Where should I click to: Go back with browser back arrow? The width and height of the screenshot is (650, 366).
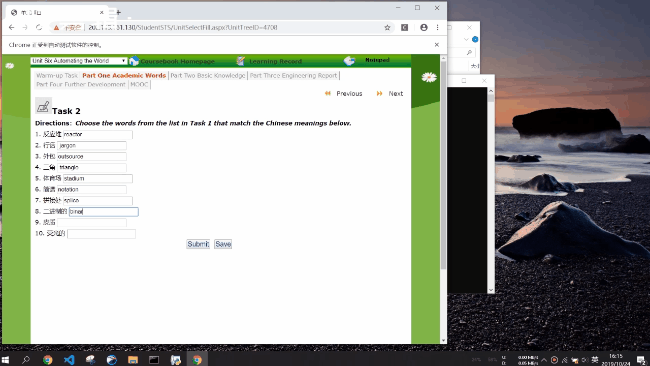pyautogui.click(x=11, y=27)
